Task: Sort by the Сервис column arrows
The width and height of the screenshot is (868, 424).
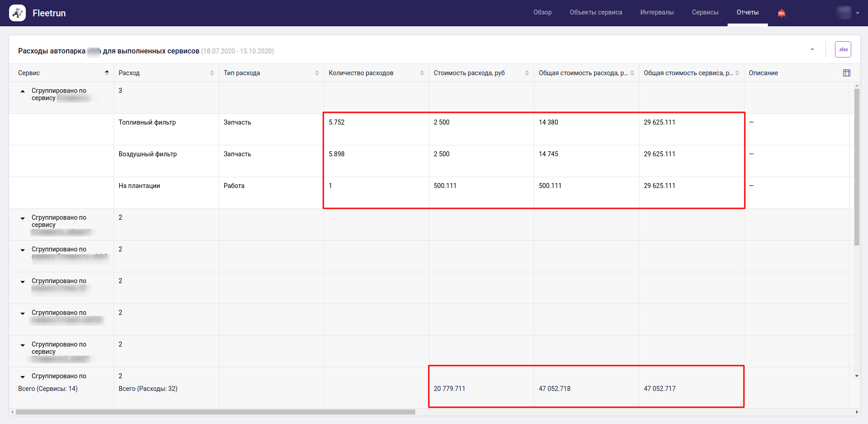Action: [107, 73]
